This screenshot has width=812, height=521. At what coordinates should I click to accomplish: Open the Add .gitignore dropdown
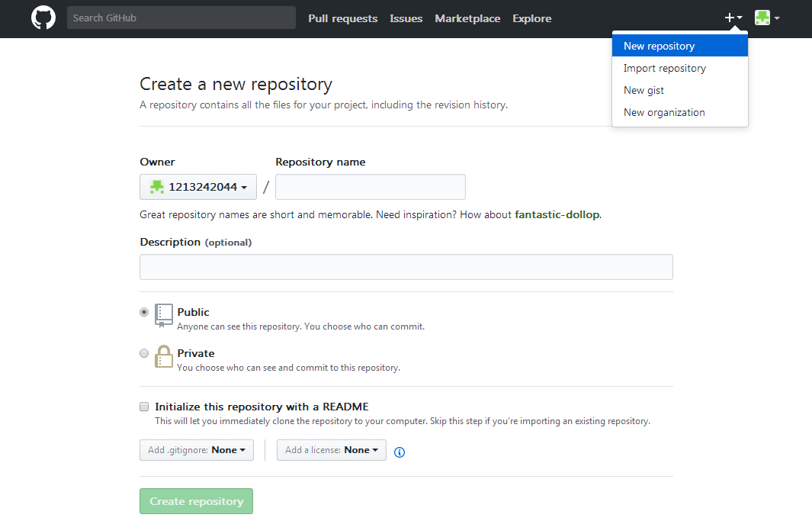tap(196, 450)
